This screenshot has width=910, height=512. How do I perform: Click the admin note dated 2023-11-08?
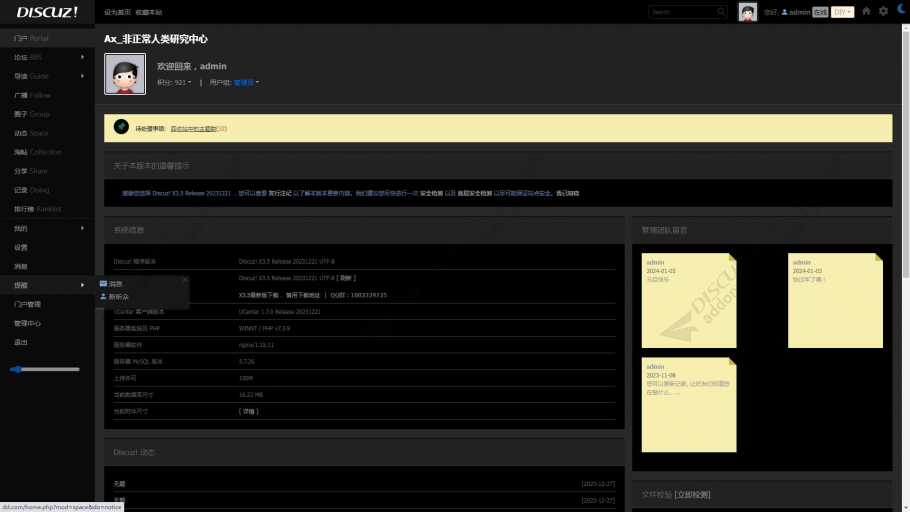[689, 405]
